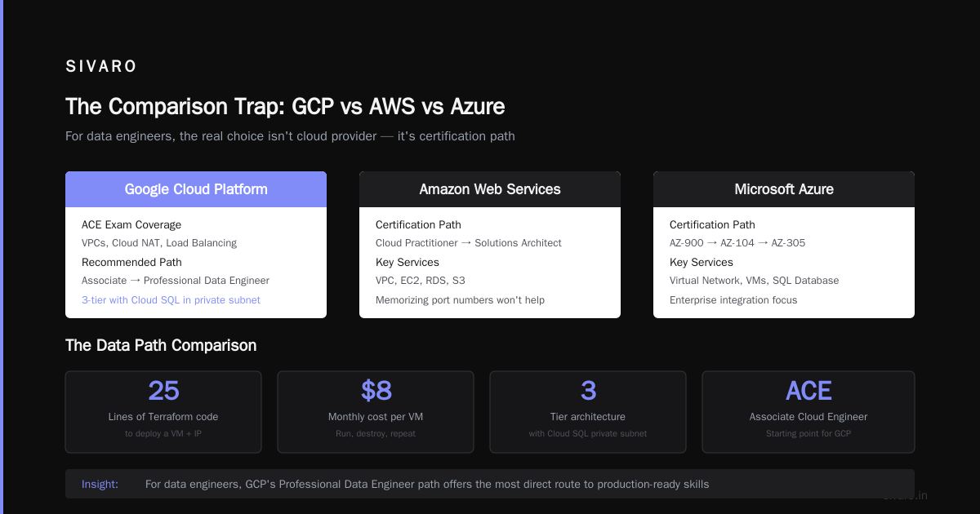The width and height of the screenshot is (980, 514).
Task: Click Memorizing port numbers won't help text
Action: 460,300
